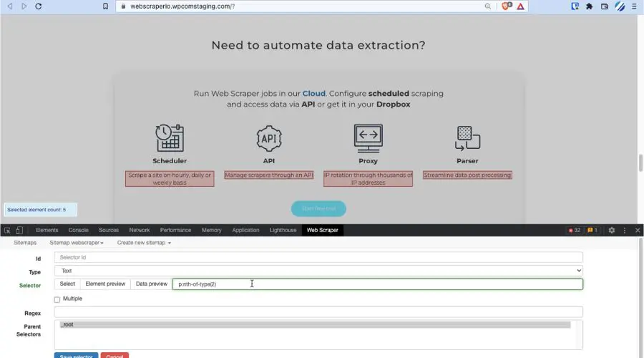
Task: Activate the DevTools inspect element picker
Action: pyautogui.click(x=7, y=230)
